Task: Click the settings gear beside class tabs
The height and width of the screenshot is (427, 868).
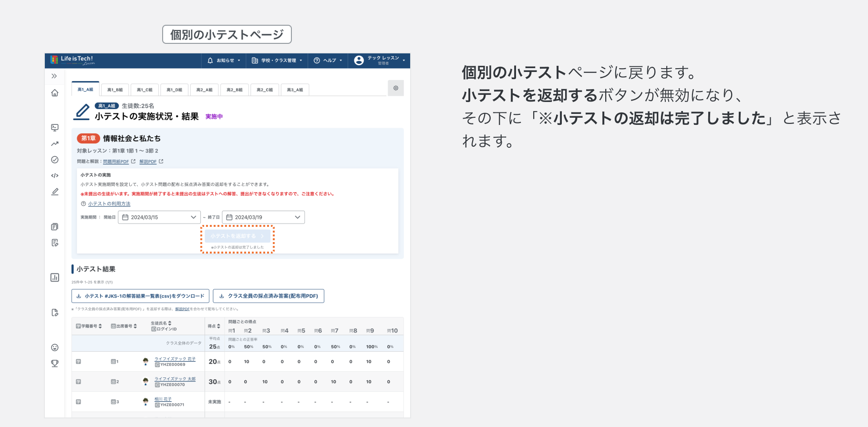Action: pyautogui.click(x=396, y=88)
